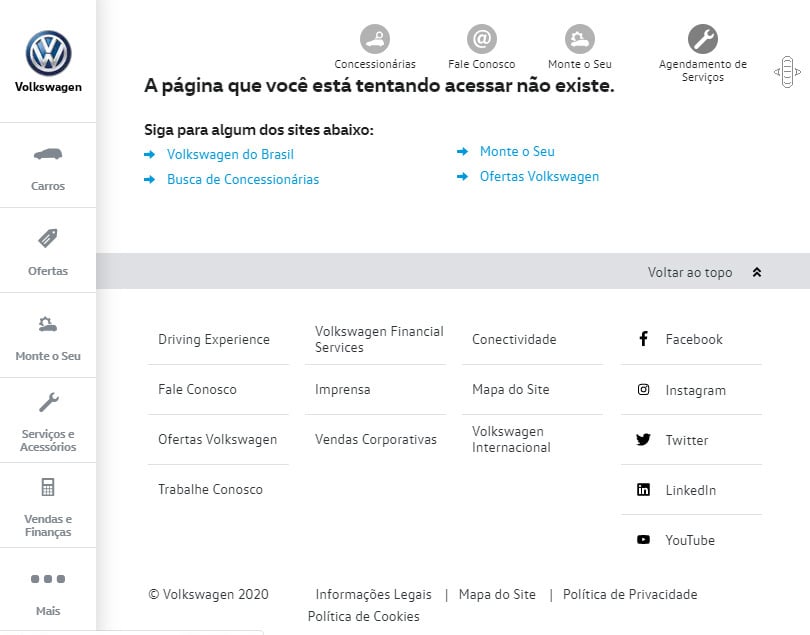Viewport: 810px width, 635px height.
Task: Click arrow beside Volkswagen do Brasil
Action: click(x=149, y=154)
